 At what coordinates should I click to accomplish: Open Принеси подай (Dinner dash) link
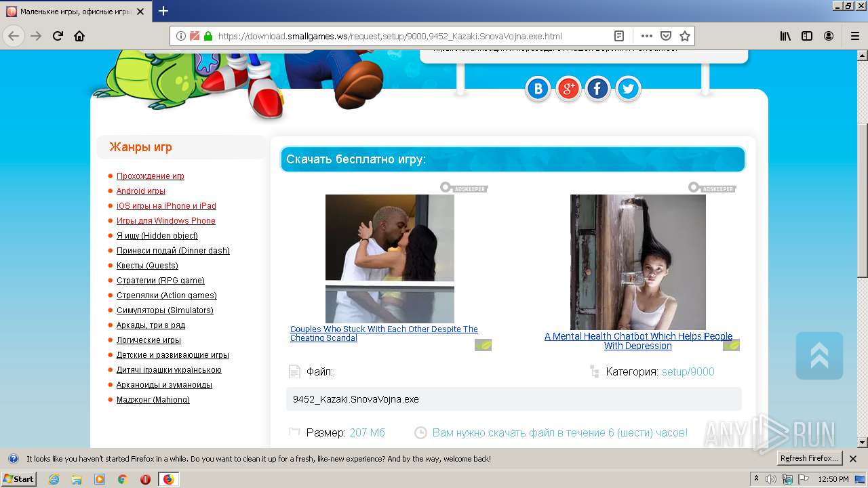point(173,251)
